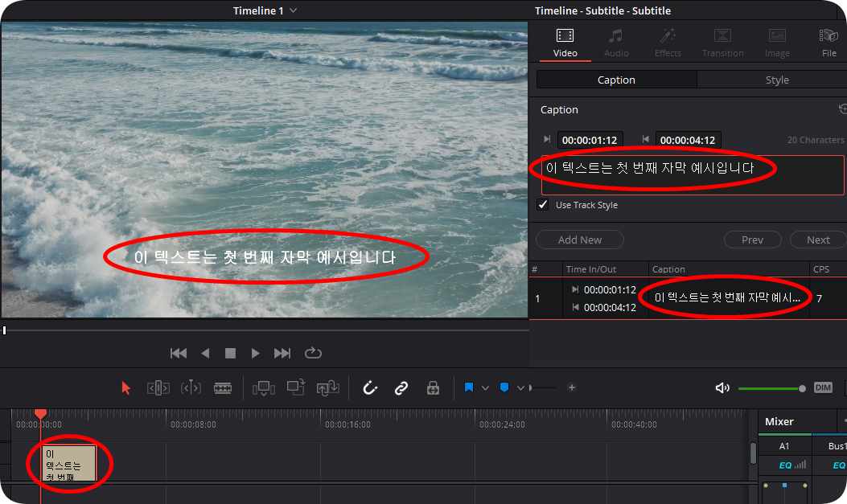The width and height of the screenshot is (847, 504).
Task: Activate the Selection arrow tool
Action: 126,387
